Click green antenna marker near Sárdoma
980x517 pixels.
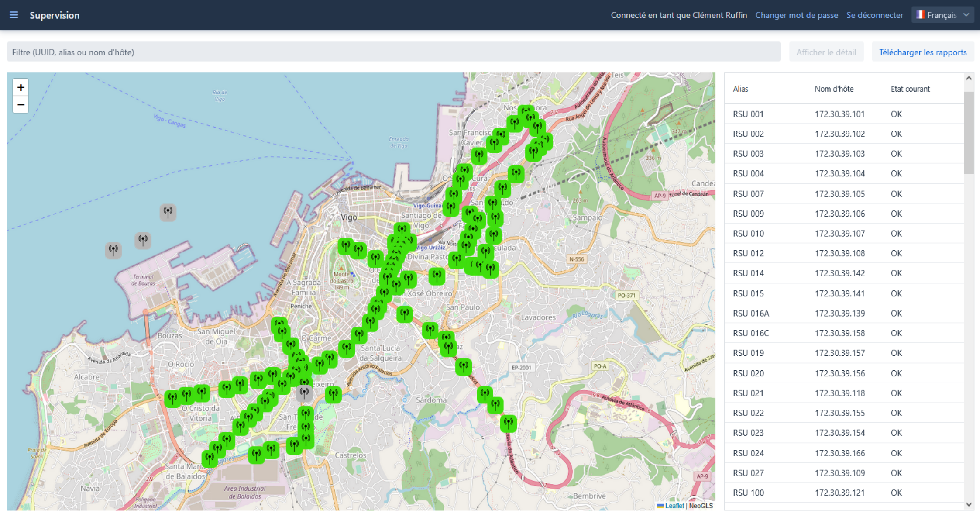[464, 366]
